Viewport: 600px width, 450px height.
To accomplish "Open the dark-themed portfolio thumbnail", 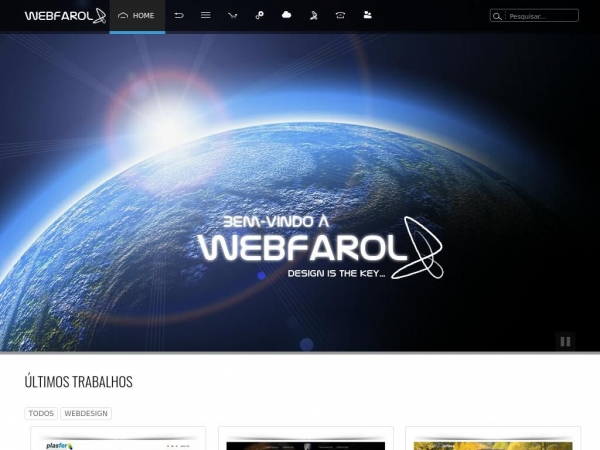I will 306,439.
